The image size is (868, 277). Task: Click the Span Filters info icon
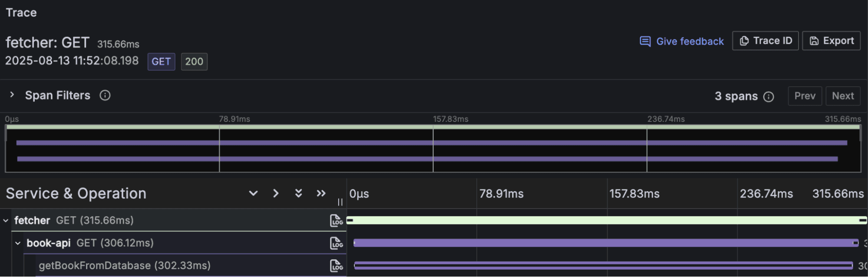(105, 95)
